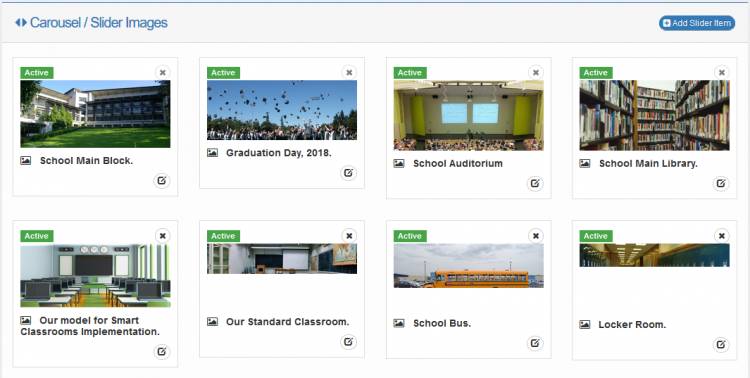750x378 pixels.
Task: Click the Locker Room. caption
Action: click(632, 324)
